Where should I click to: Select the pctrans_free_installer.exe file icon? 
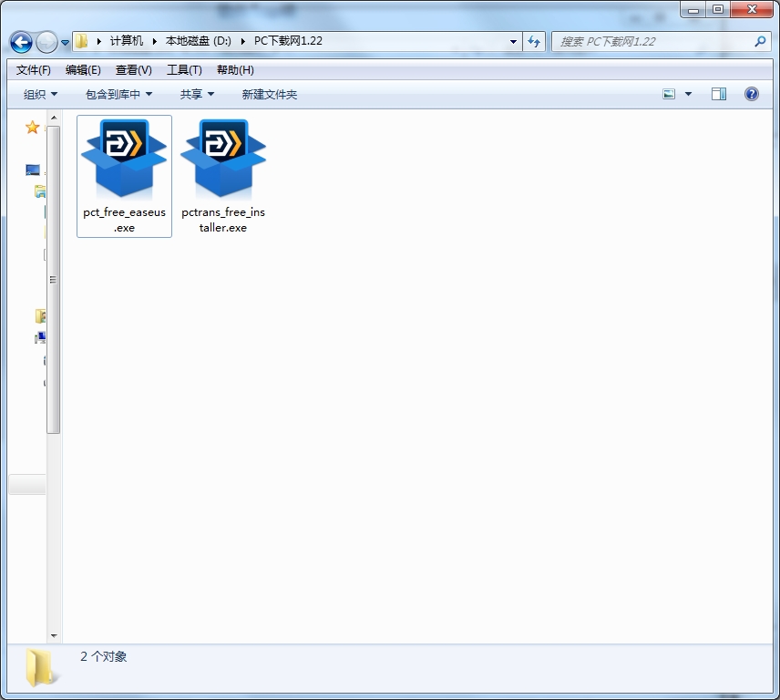pos(223,160)
